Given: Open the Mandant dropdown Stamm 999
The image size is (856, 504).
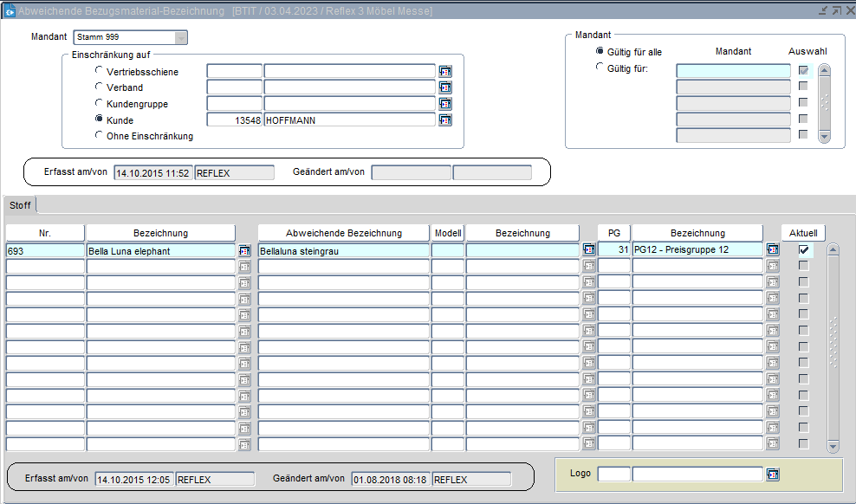Looking at the screenshot, I should pyautogui.click(x=180, y=37).
